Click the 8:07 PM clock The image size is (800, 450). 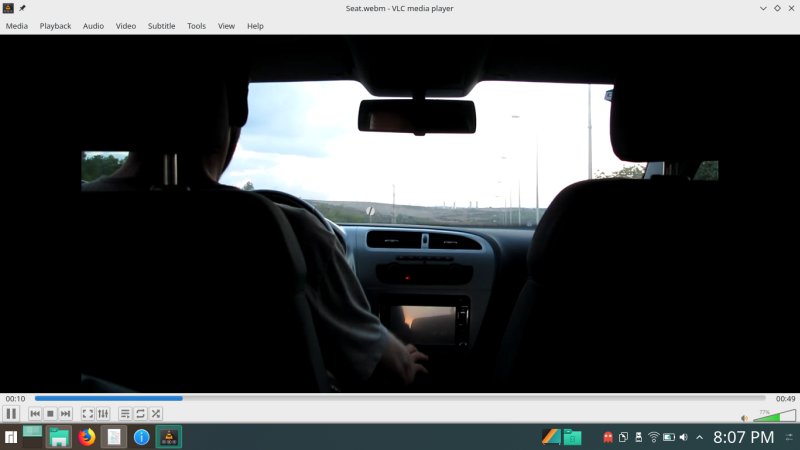[743, 437]
